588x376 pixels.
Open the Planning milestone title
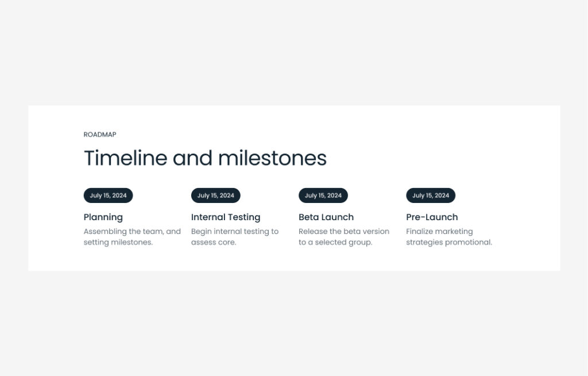[x=103, y=217]
